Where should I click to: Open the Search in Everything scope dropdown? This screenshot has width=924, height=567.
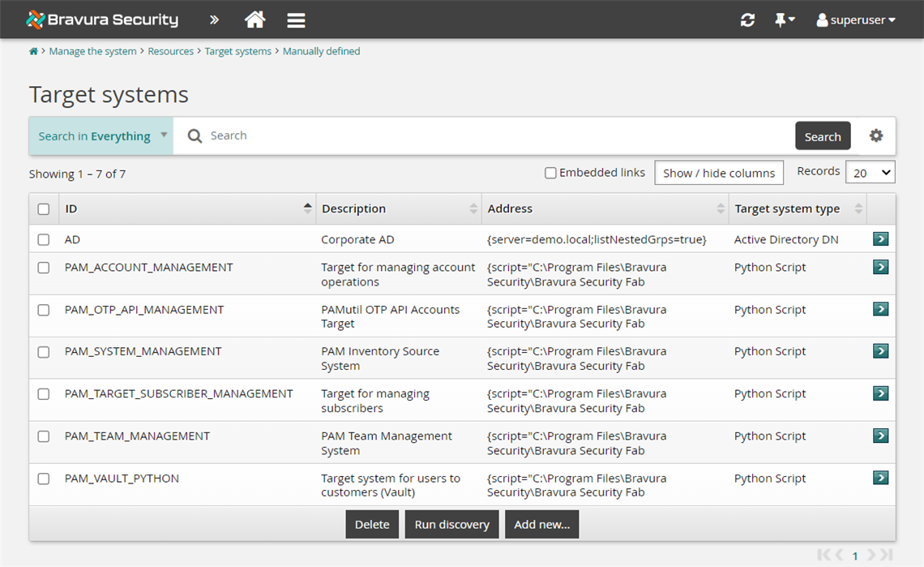[x=100, y=135]
